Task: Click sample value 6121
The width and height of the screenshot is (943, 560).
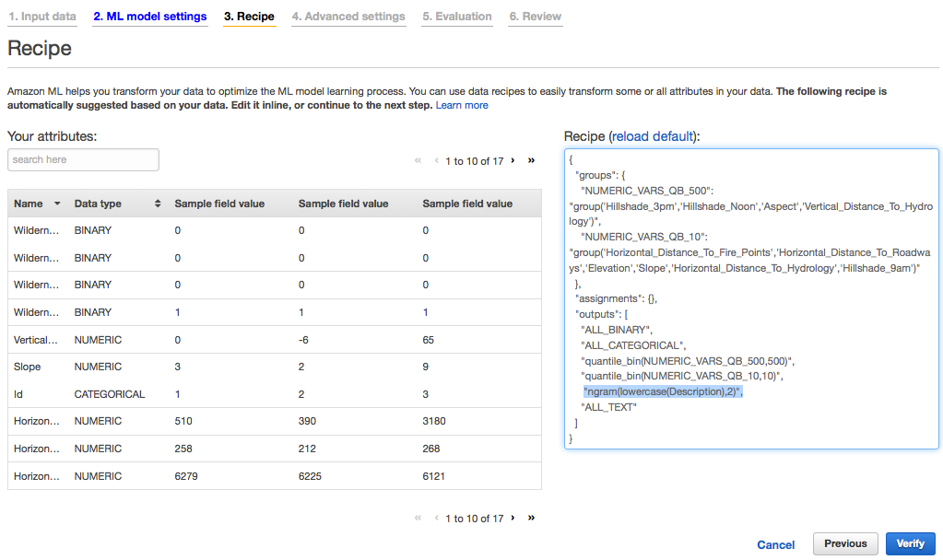Action: click(433, 476)
